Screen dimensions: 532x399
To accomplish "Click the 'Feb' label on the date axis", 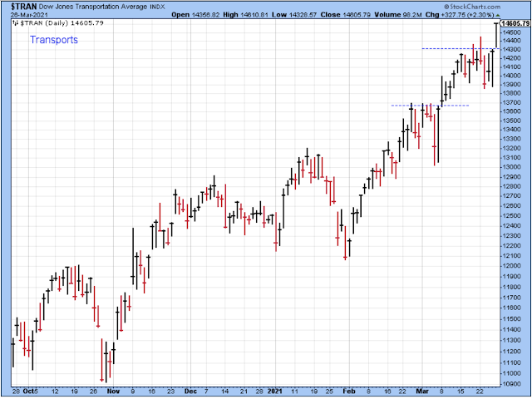I will click(x=349, y=392).
